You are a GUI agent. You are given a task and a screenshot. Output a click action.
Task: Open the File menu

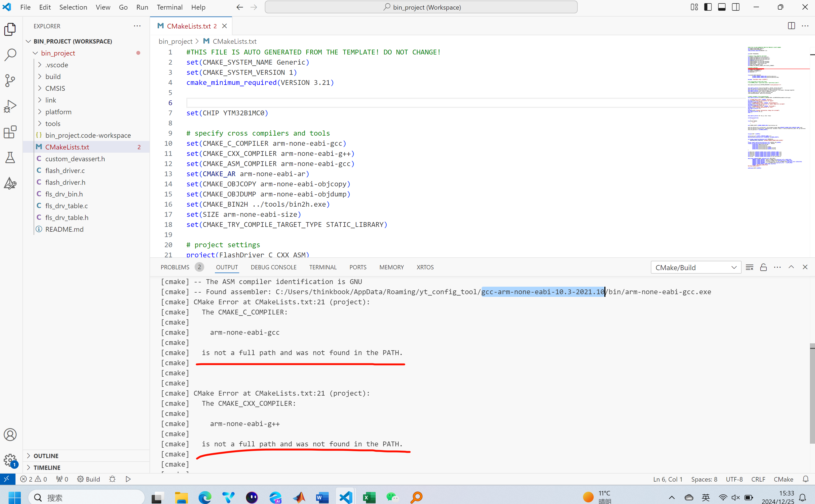coord(25,7)
